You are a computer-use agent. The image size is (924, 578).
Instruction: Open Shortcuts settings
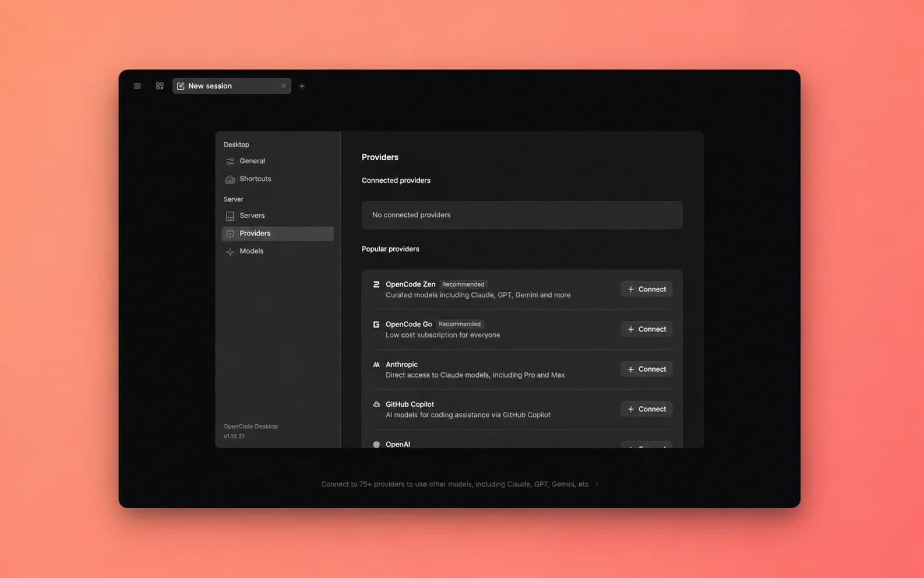[278, 179]
